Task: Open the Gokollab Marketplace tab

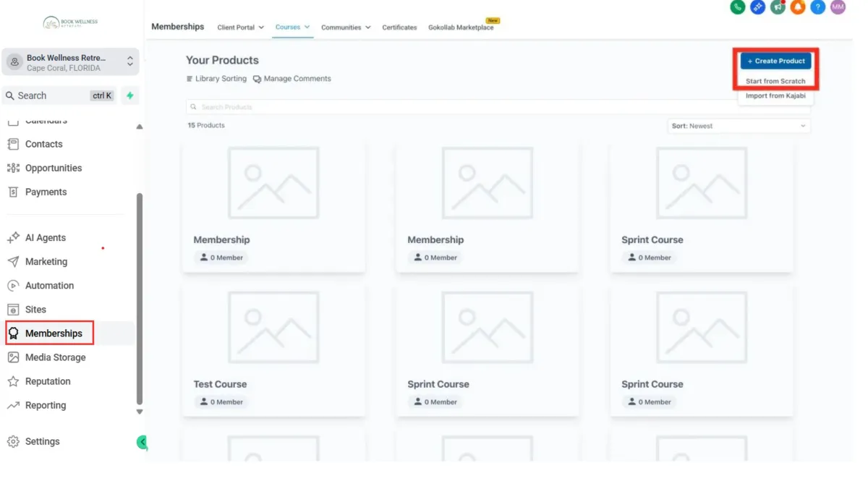Action: [461, 27]
